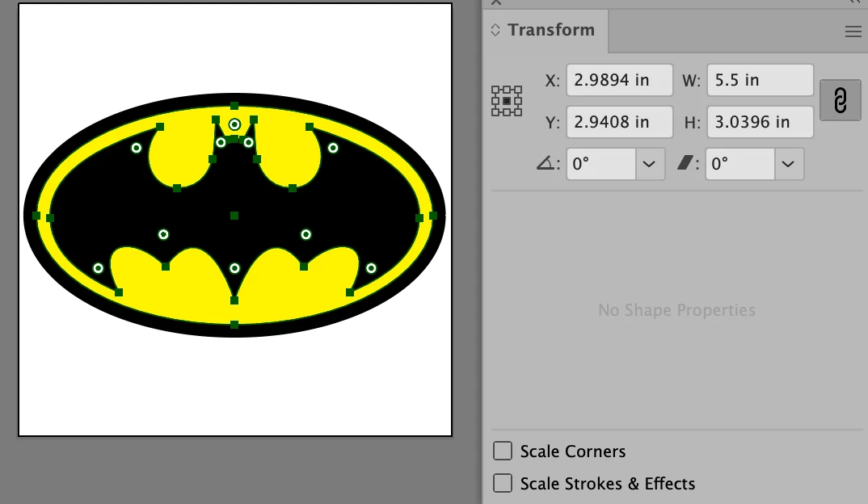The width and height of the screenshot is (868, 504).
Task: Click the W: label in Transform panel
Action: click(691, 81)
